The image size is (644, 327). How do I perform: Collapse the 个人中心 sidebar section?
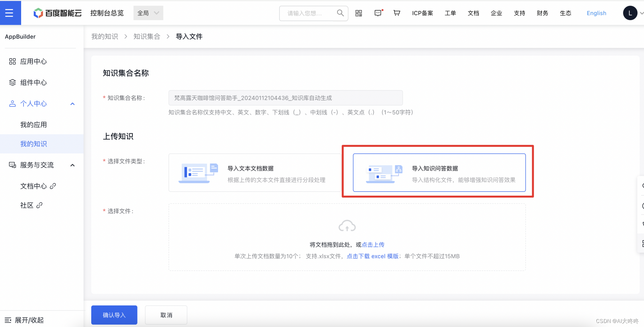click(x=72, y=104)
